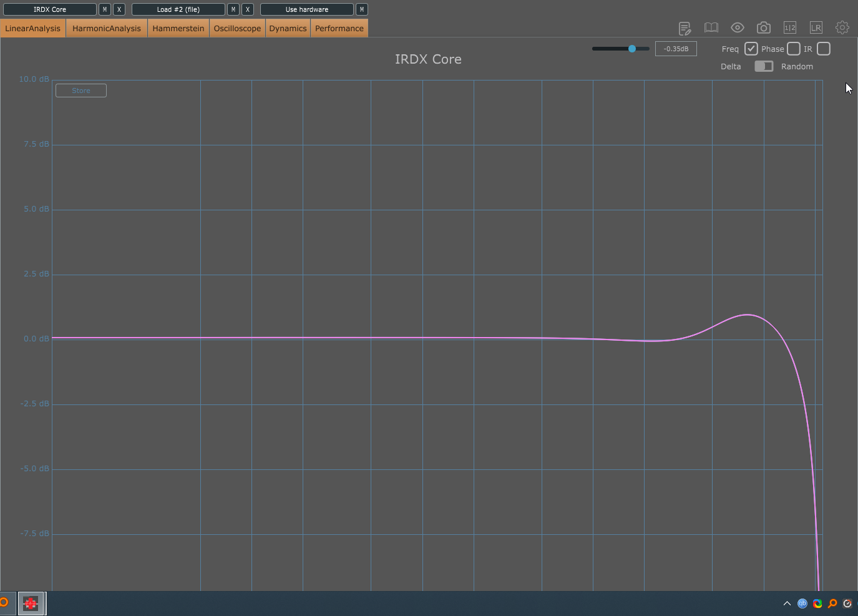This screenshot has width=858, height=616.
Task: Click the M button beside Load #2 (file)
Action: (233, 9)
